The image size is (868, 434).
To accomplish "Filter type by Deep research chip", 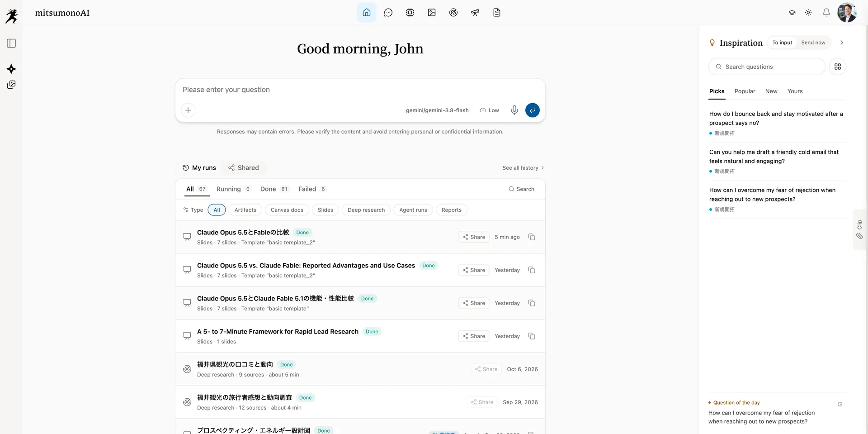I will coord(366,210).
